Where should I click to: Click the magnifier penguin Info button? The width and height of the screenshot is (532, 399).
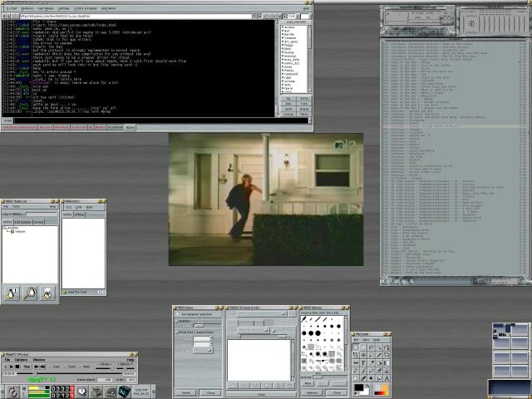click(30, 293)
